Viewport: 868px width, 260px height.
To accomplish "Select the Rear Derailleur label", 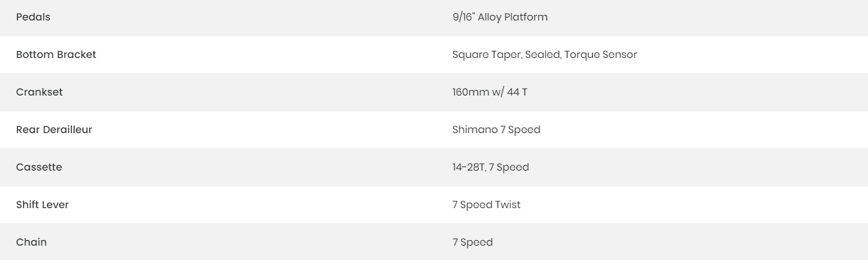I will [x=54, y=130].
